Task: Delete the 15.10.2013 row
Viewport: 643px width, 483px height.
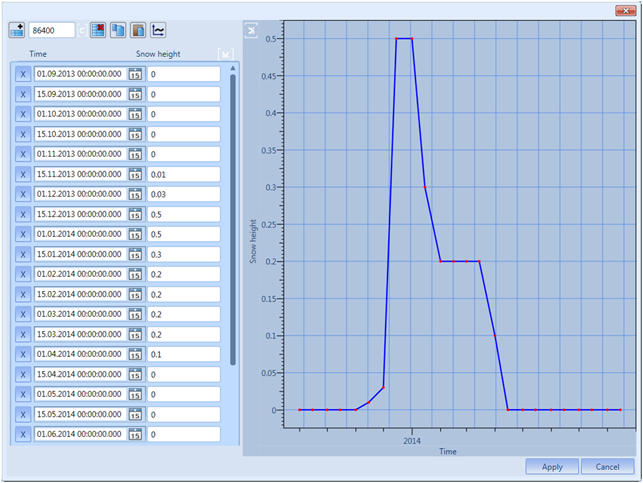Action: [x=23, y=134]
